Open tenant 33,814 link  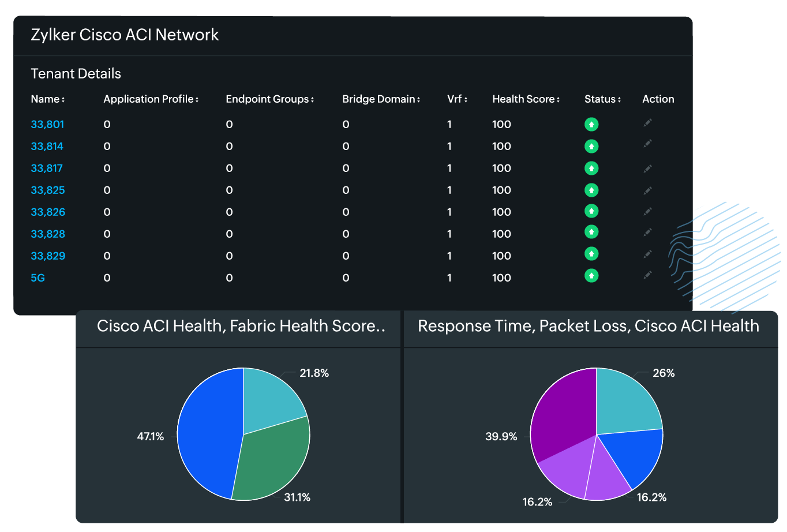[x=47, y=146]
